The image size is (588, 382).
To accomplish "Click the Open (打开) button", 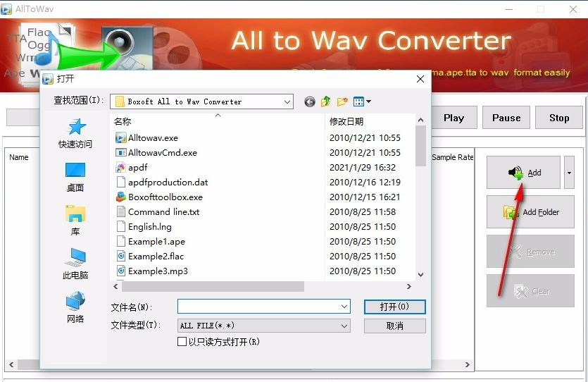I will [394, 307].
